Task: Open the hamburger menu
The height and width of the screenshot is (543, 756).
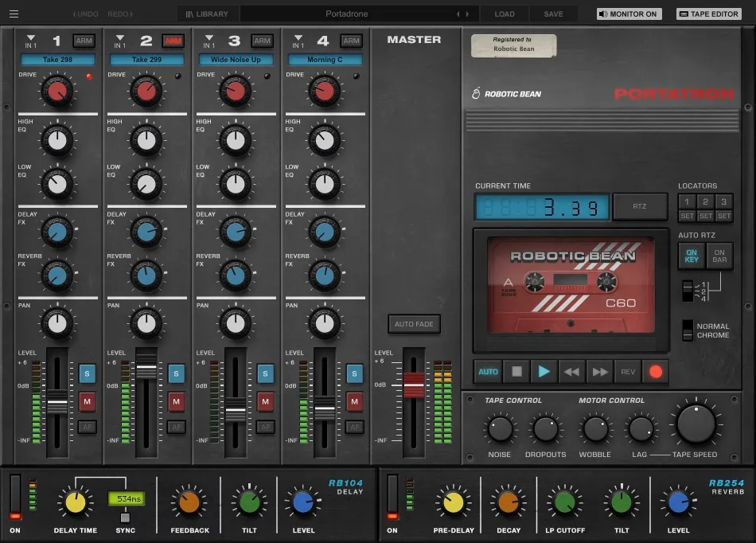Action: [14, 14]
